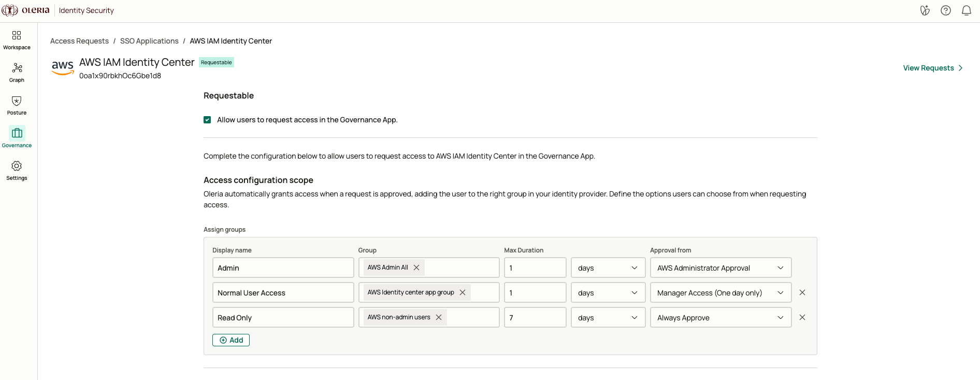Click the Display name column header
Viewport: 980px width, 380px height.
click(232, 250)
